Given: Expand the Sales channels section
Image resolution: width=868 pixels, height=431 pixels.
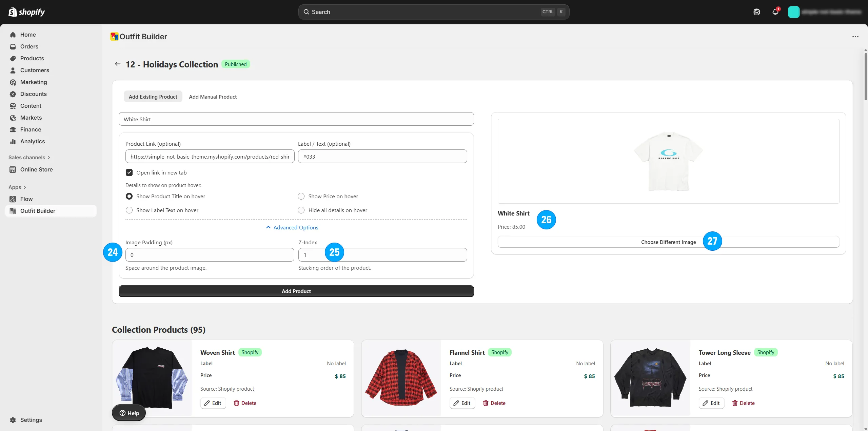Looking at the screenshot, I should point(29,157).
